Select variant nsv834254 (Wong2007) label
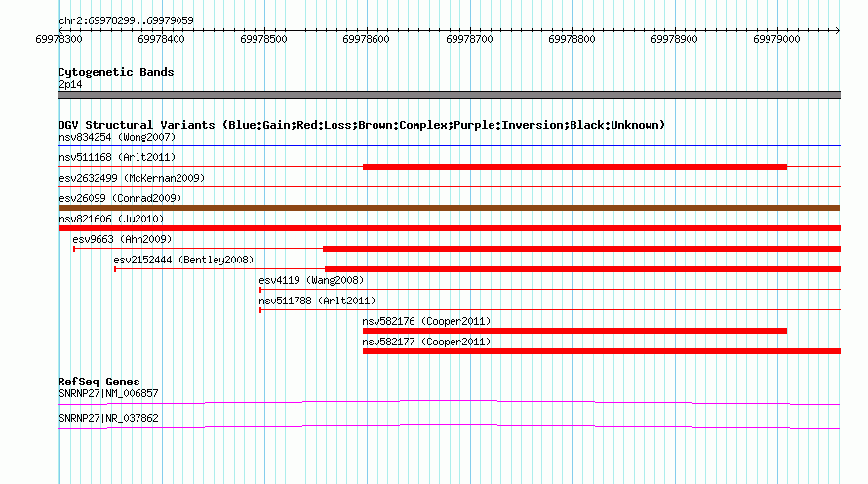 click(x=117, y=137)
